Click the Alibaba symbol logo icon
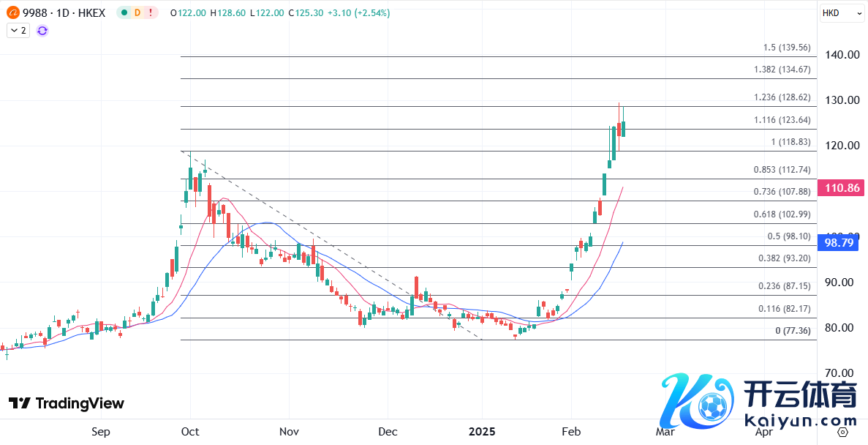The height and width of the screenshot is (445, 868). tap(12, 13)
